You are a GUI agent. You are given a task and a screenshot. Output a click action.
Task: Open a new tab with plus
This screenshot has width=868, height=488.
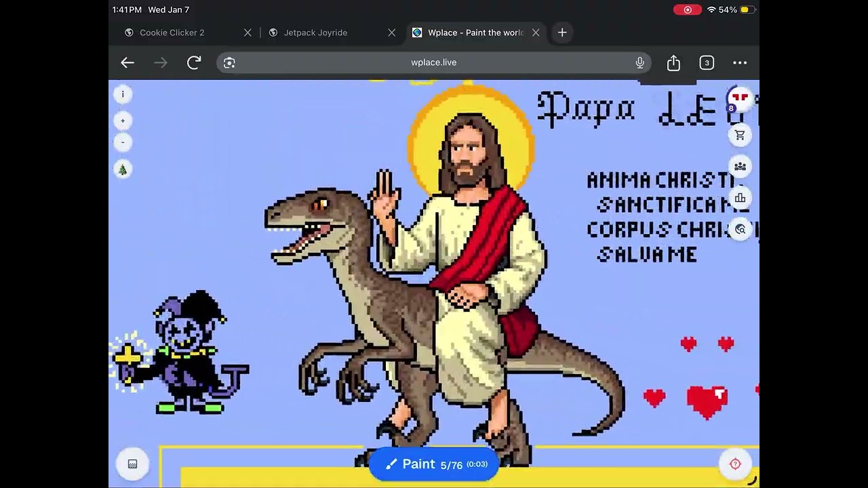[562, 33]
